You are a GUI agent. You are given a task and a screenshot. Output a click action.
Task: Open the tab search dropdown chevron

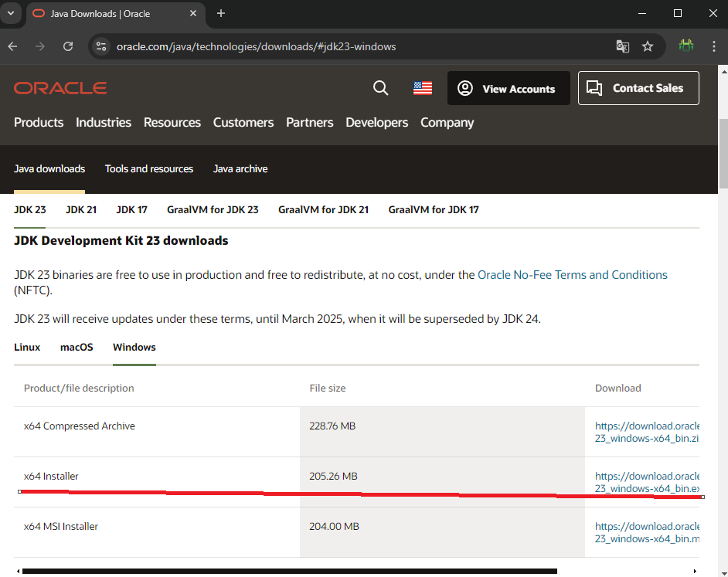coord(11,13)
